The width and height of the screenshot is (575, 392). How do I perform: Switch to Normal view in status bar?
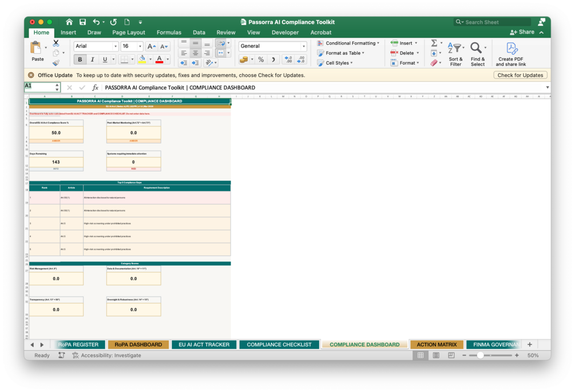[421, 355]
